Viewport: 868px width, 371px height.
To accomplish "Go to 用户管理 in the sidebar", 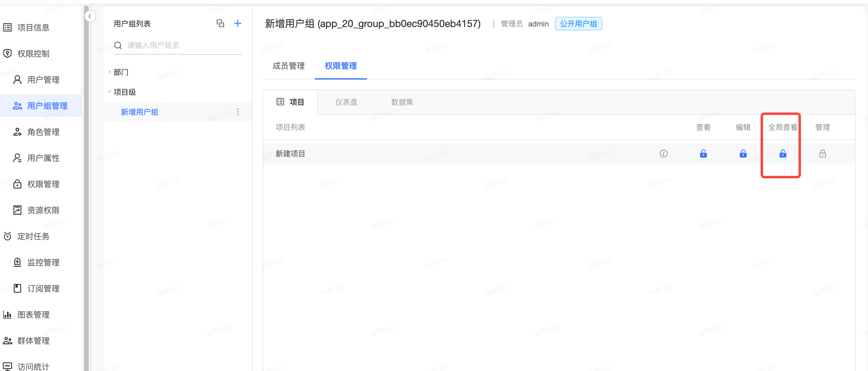I will (x=43, y=80).
